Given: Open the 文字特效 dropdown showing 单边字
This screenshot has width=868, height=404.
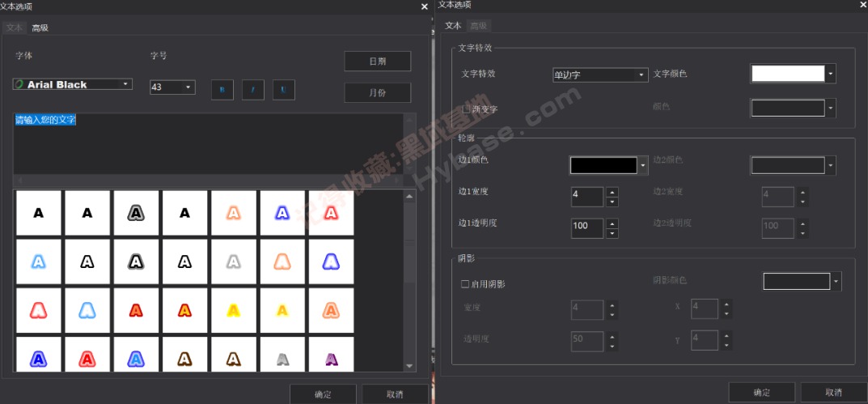Looking at the screenshot, I should [600, 74].
